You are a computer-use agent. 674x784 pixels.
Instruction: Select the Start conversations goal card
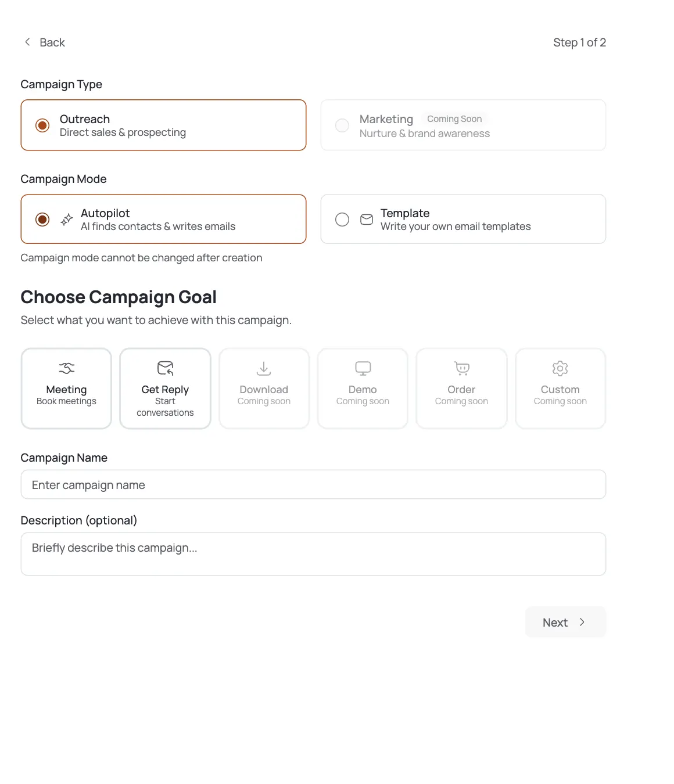pyautogui.click(x=165, y=389)
